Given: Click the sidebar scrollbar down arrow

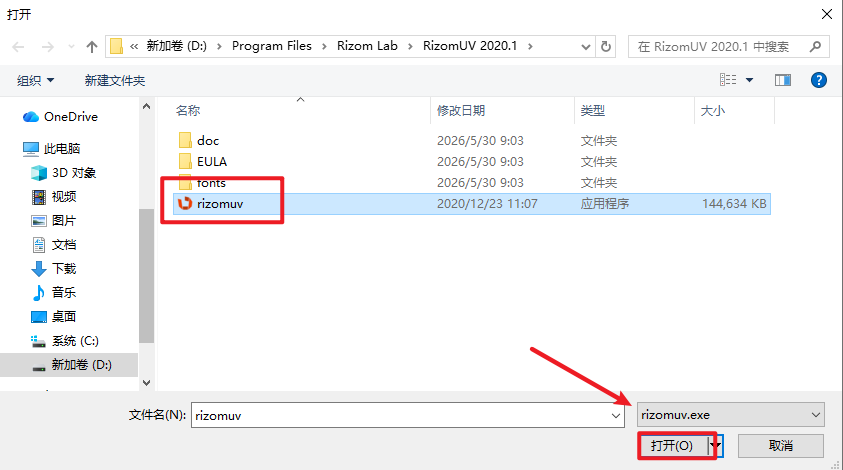Looking at the screenshot, I should coord(147,382).
